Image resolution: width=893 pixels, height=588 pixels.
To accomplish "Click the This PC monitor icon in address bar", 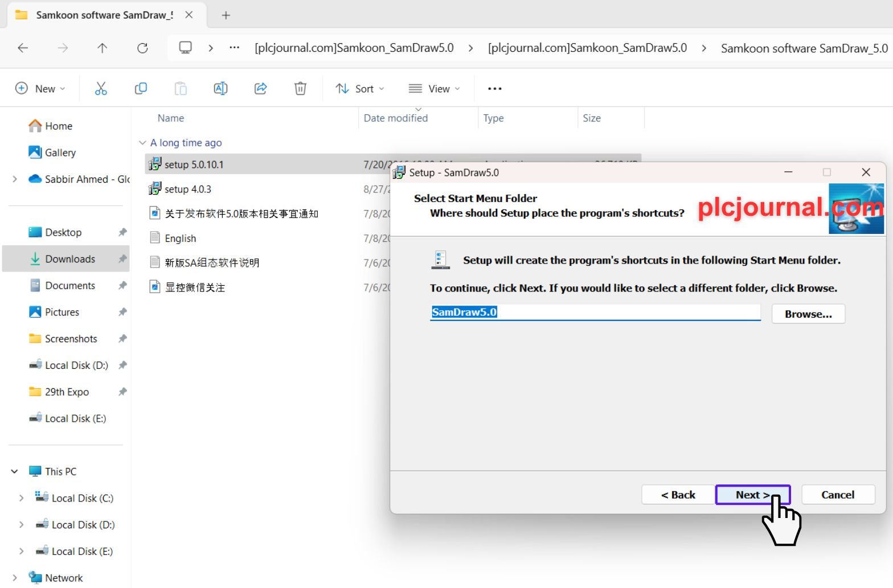I will (185, 48).
